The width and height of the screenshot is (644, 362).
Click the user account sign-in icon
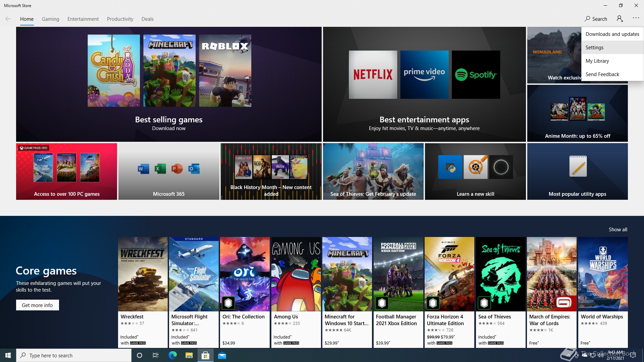620,19
